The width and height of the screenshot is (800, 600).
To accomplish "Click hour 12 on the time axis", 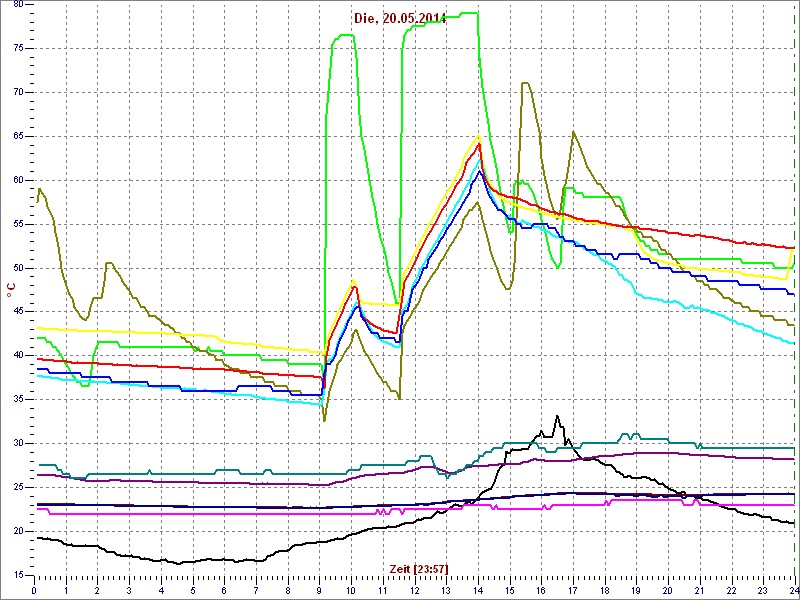I will pyautogui.click(x=415, y=591).
